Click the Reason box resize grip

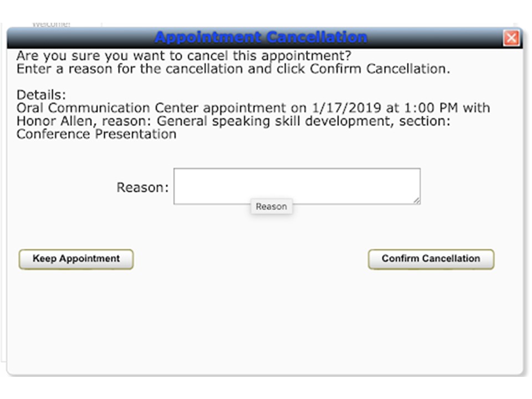click(417, 201)
